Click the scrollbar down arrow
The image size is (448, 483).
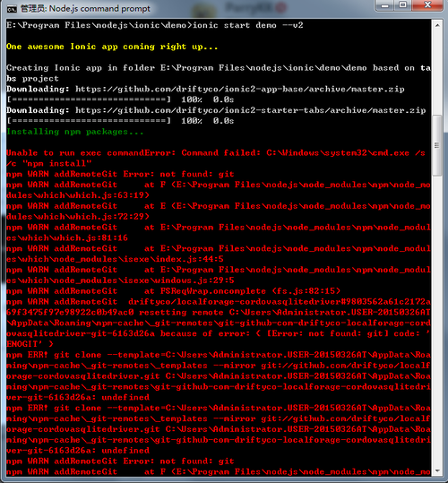tap(437, 470)
